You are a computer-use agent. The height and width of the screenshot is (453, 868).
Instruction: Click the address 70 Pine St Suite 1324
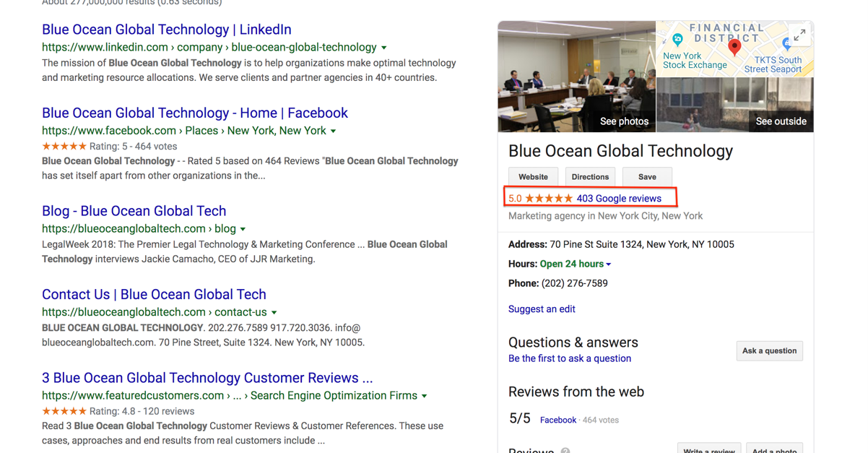[641, 245]
